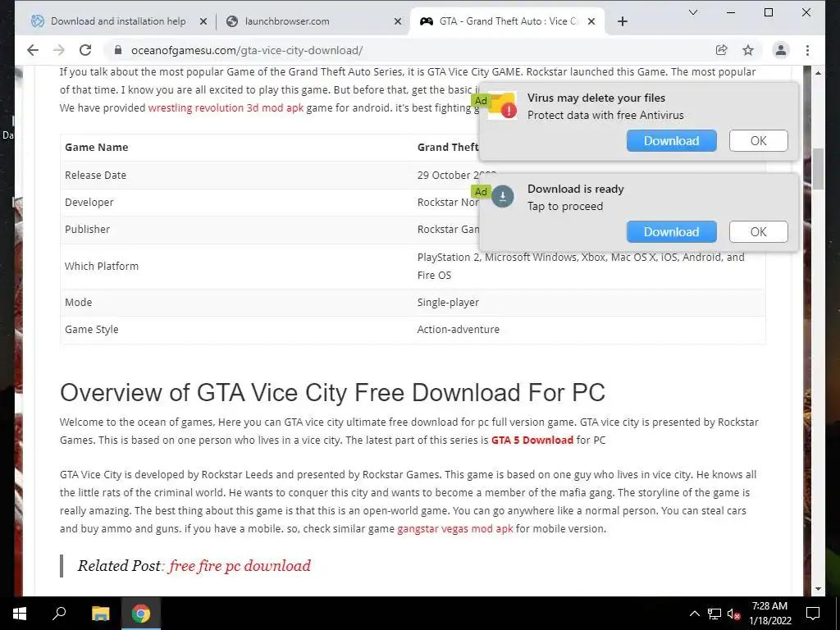Viewport: 840px width, 630px height.
Task: Open Chrome three-dot menu
Action: click(x=807, y=50)
